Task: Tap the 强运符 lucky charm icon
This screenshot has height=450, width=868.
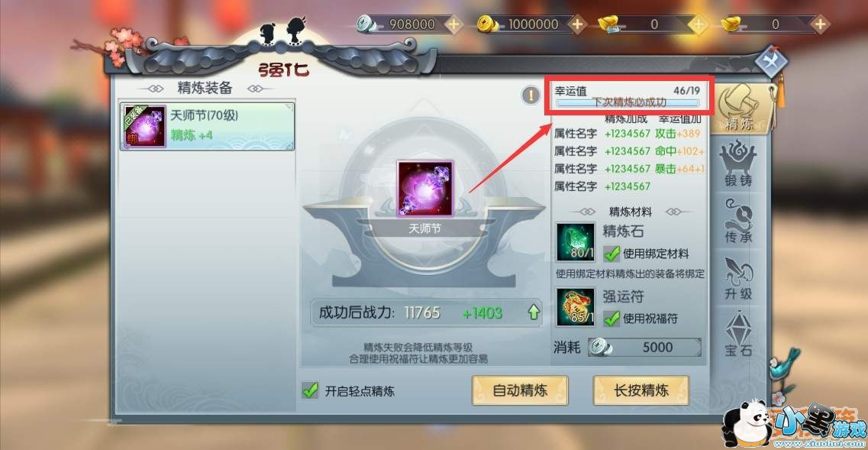Action: pyautogui.click(x=575, y=306)
